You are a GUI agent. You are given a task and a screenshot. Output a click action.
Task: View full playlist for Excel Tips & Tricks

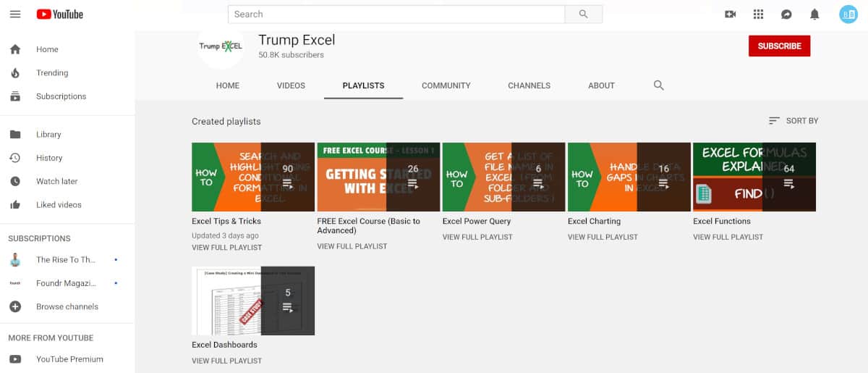tap(226, 248)
